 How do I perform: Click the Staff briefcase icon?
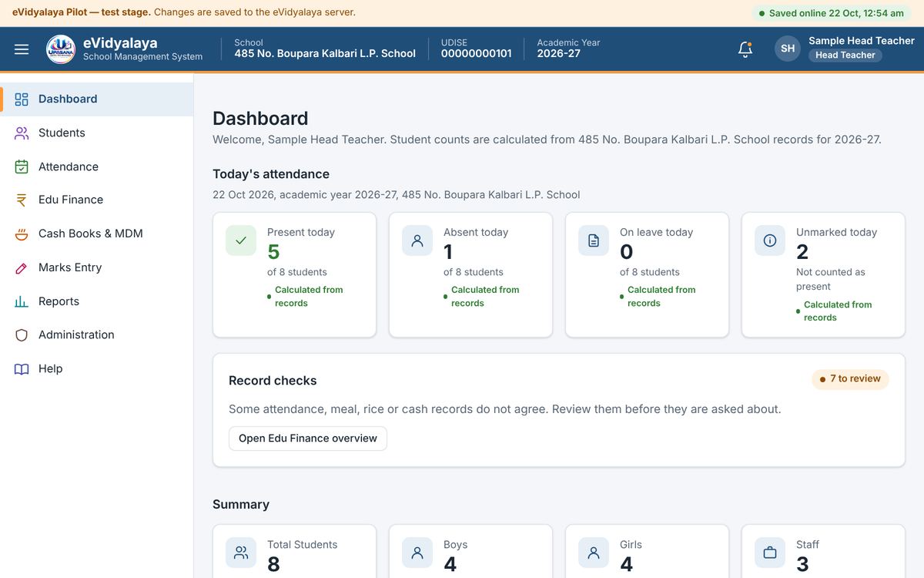click(x=770, y=553)
